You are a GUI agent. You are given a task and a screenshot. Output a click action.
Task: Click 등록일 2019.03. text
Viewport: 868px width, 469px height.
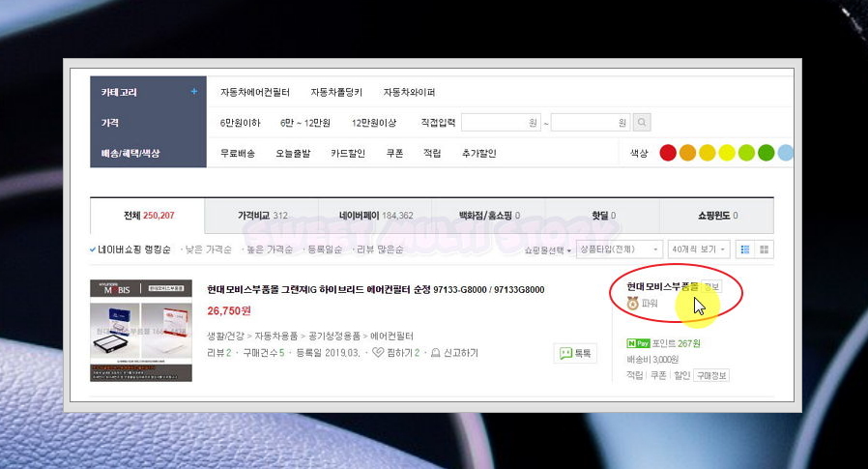click(x=329, y=353)
